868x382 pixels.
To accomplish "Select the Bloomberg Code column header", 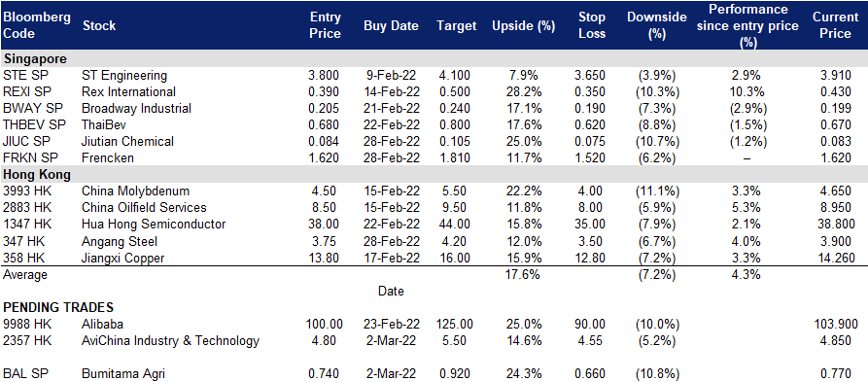I will (x=37, y=25).
